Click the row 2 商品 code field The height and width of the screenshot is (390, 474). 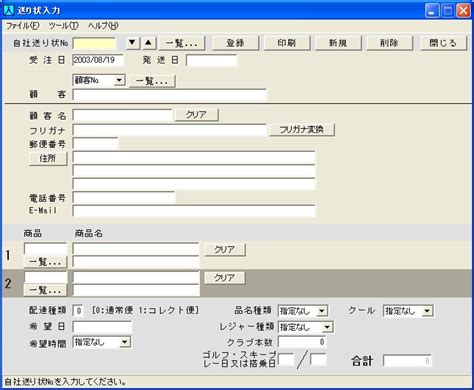46,277
